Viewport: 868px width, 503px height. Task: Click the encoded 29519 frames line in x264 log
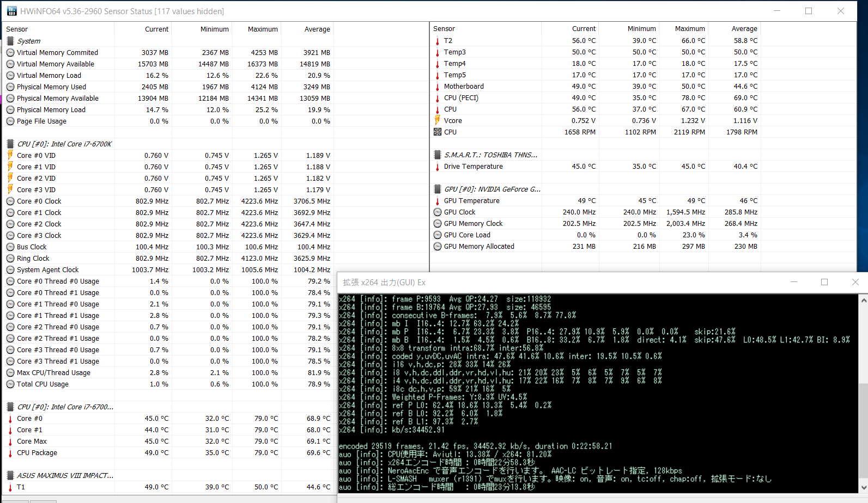475,446
